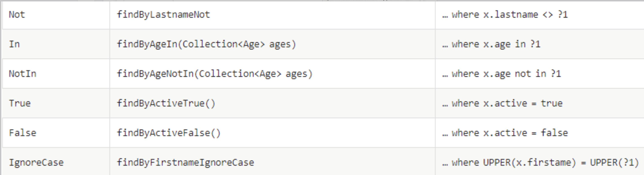Select the findByAgeIn(Collection<Age> ages) sample

[x=206, y=44]
